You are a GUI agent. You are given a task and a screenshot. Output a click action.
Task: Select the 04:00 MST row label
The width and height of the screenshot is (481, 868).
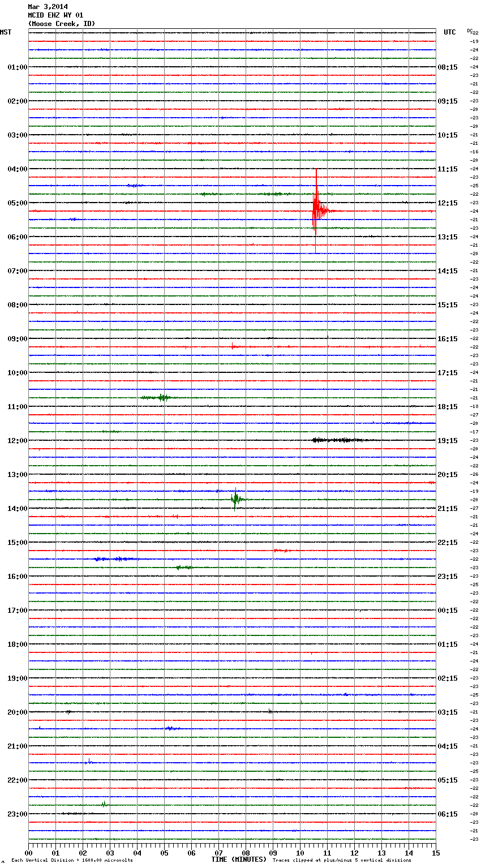pos(18,169)
